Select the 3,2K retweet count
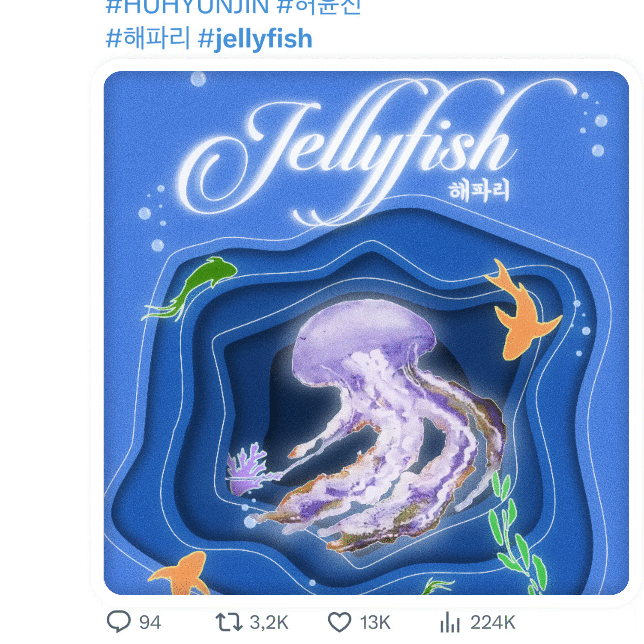This screenshot has width=644, height=644. pyautogui.click(x=269, y=622)
